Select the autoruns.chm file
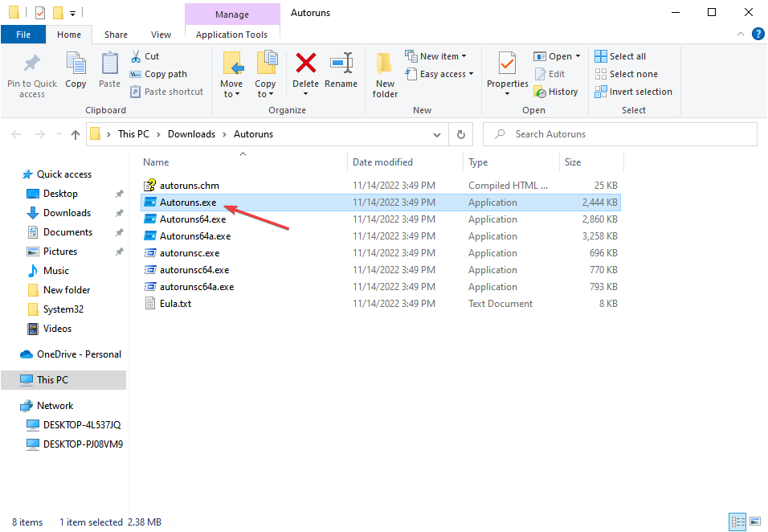Image resolution: width=768 pixels, height=532 pixels. pos(381,186)
